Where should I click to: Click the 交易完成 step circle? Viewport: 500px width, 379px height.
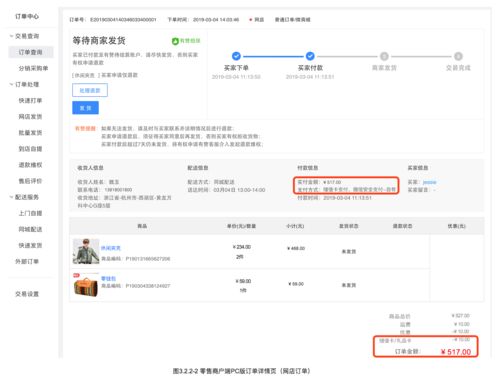click(458, 56)
